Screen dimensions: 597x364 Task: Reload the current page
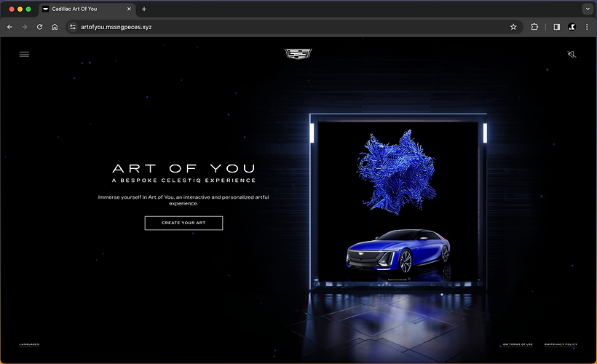(39, 27)
